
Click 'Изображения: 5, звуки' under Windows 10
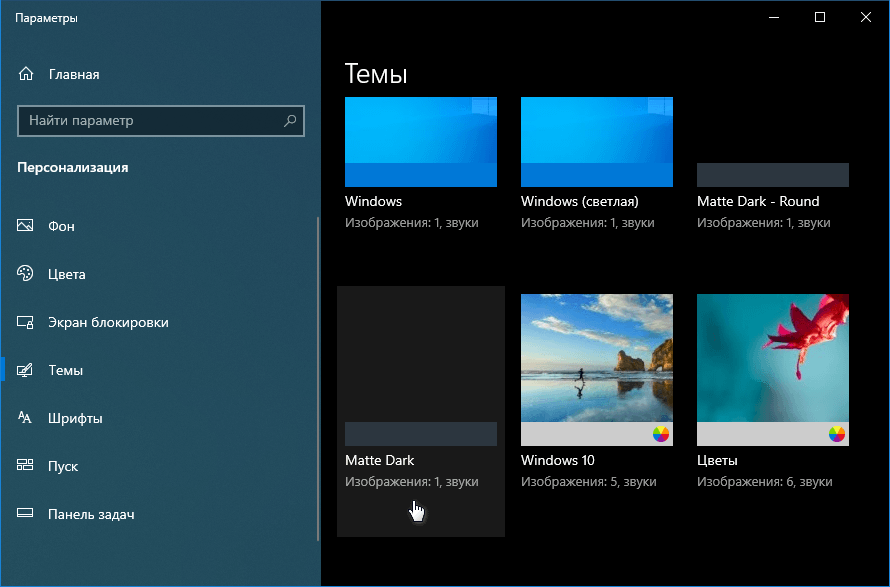pyautogui.click(x=589, y=481)
